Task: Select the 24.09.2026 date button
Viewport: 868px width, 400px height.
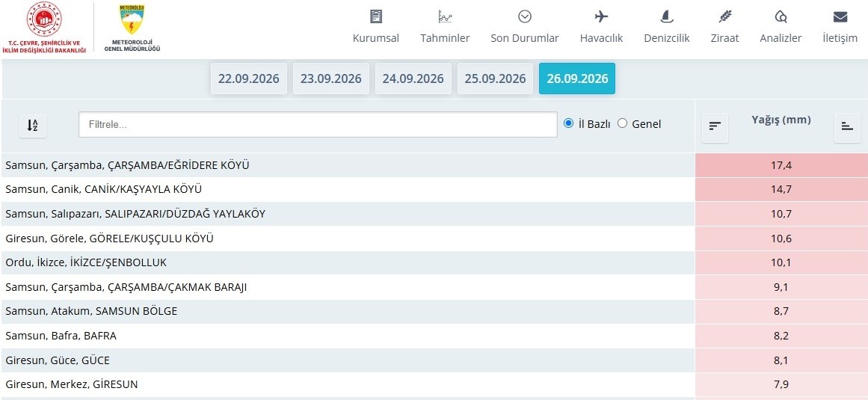Action: [x=413, y=79]
